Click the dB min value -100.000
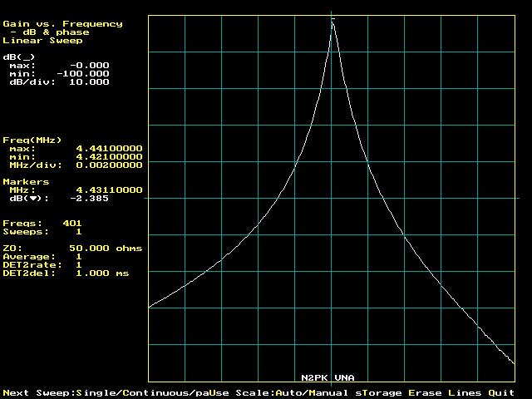Screen dimensions: 532x399 (x=82, y=74)
